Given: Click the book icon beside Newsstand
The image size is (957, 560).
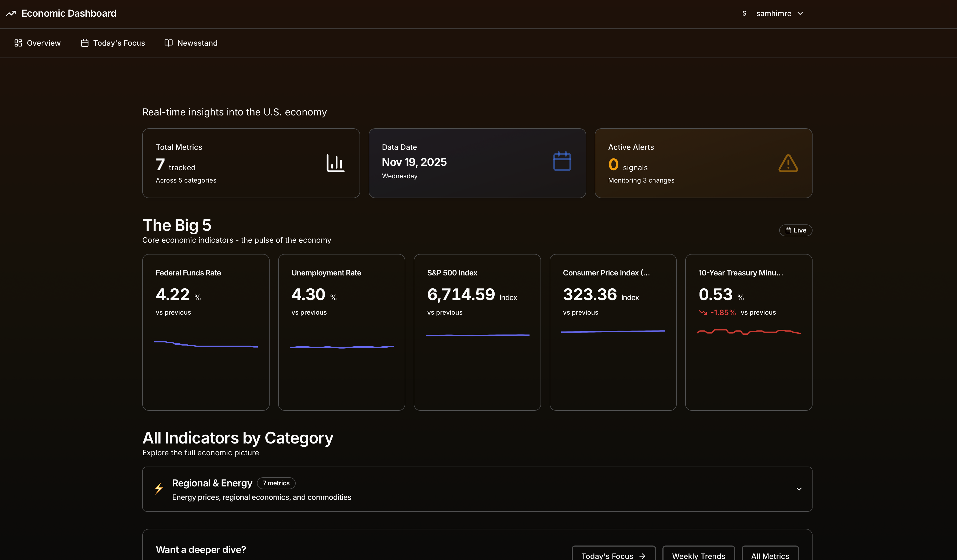Looking at the screenshot, I should pos(168,42).
